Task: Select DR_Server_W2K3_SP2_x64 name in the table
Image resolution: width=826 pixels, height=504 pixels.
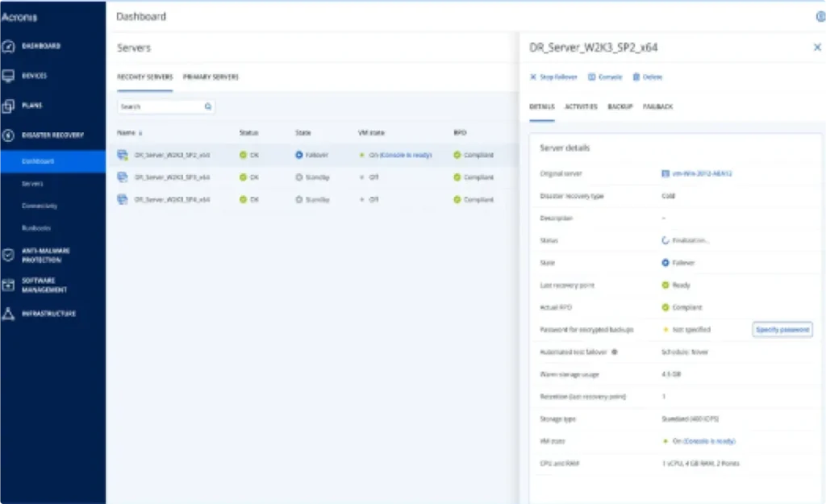Action: pos(173,155)
